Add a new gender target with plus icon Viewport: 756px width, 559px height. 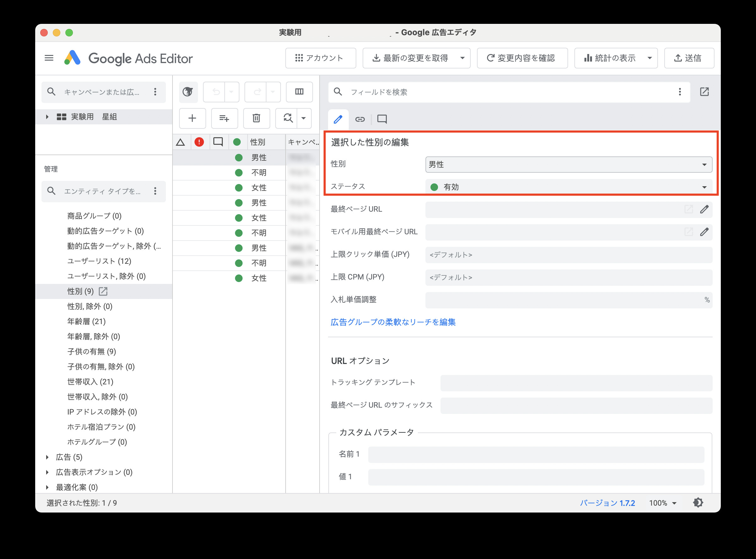(x=192, y=118)
